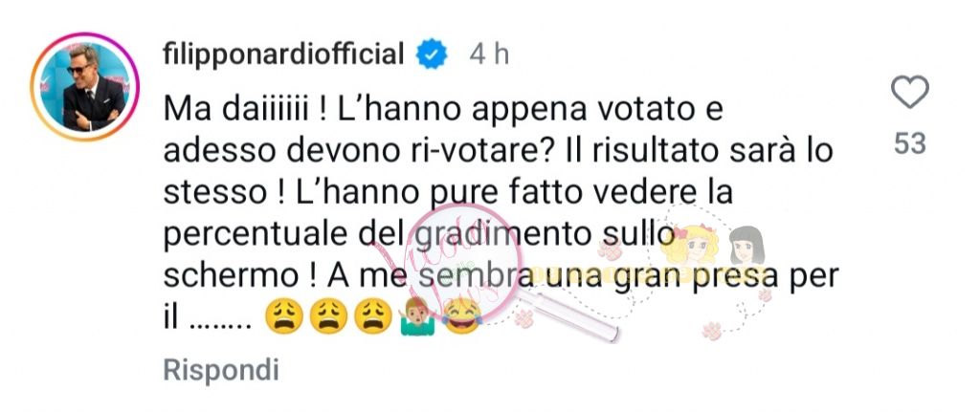The height and width of the screenshot is (412, 980).
Task: Select the third weary face emoji
Action: [x=372, y=315]
